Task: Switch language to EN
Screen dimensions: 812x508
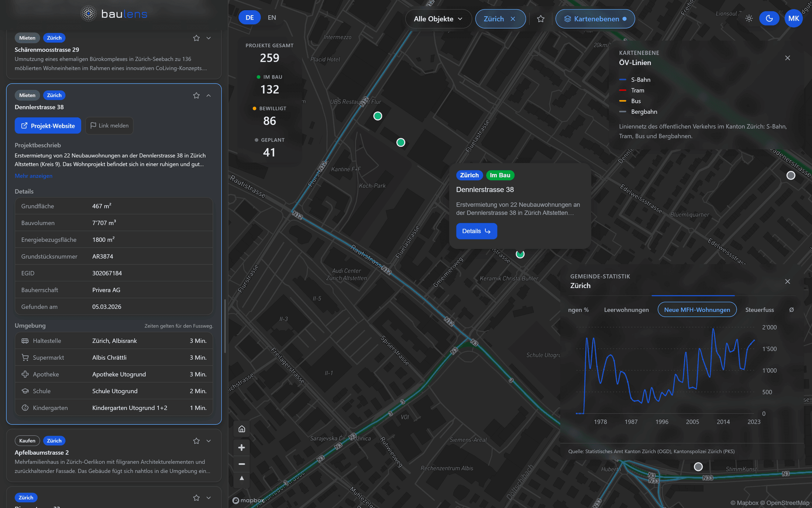Action: tap(272, 18)
